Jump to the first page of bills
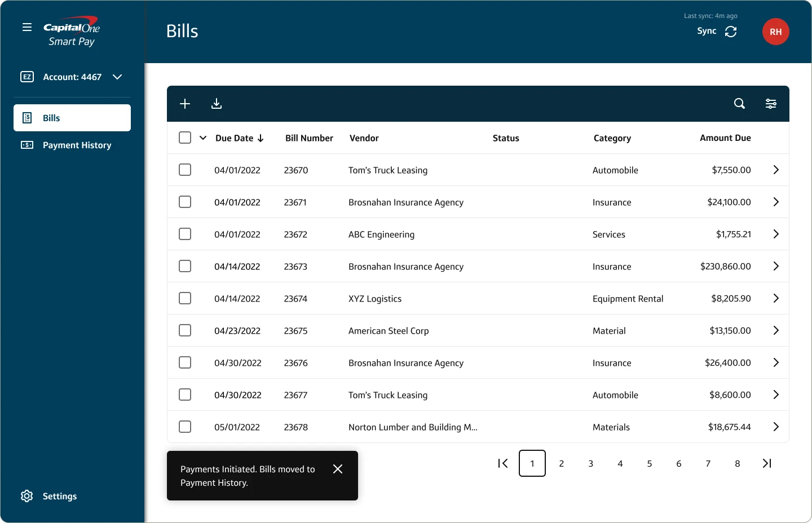This screenshot has width=812, height=523. pos(503,463)
